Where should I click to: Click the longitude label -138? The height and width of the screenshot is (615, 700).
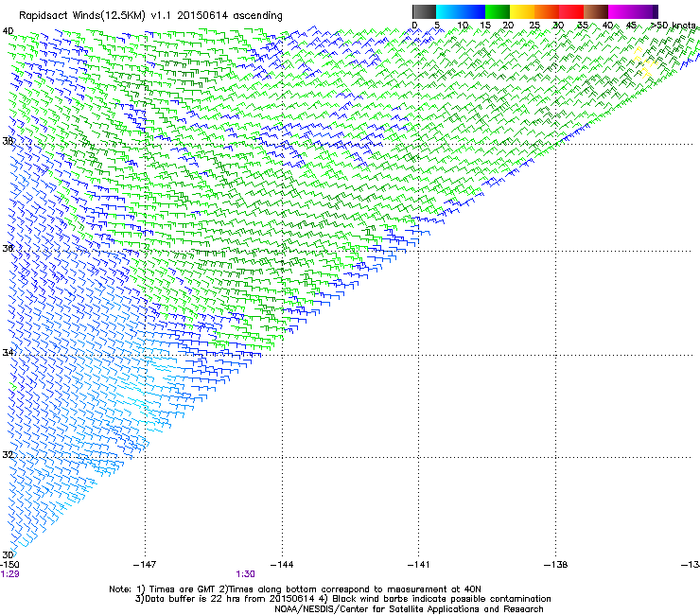click(x=556, y=565)
